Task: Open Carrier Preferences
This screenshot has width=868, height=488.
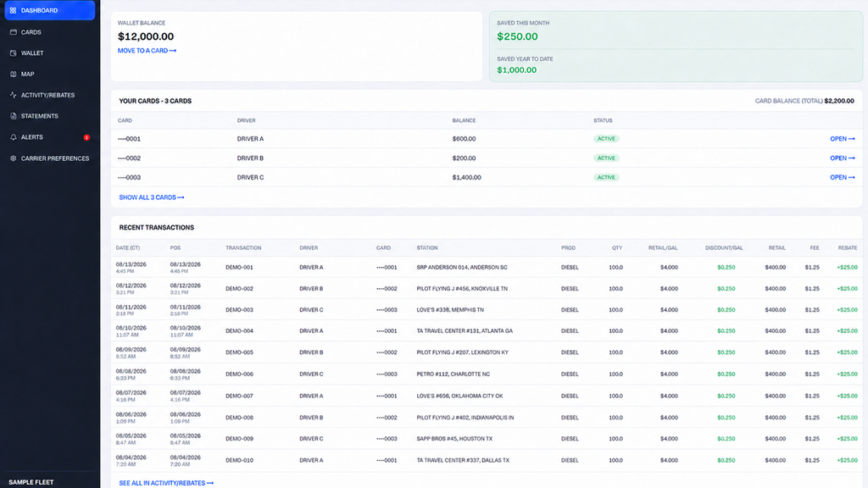Action: click(x=50, y=158)
